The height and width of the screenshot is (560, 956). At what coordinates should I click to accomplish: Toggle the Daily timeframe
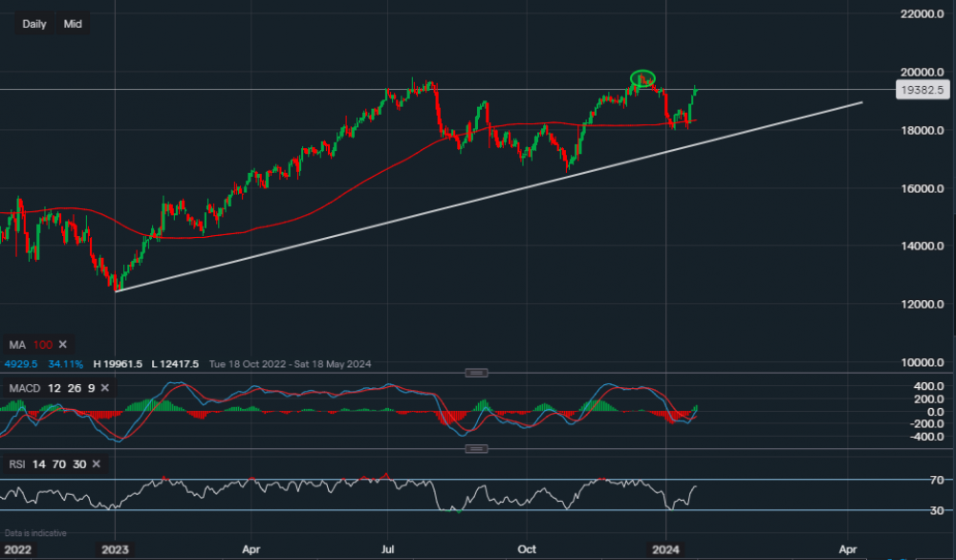pos(33,23)
